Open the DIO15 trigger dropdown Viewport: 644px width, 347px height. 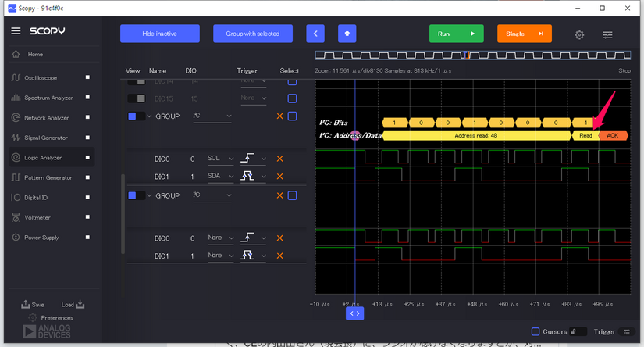coord(254,98)
